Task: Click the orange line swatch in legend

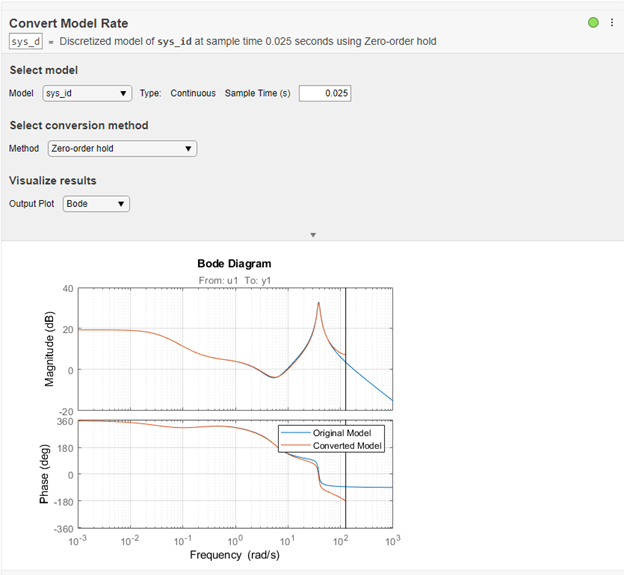Action: [297, 445]
